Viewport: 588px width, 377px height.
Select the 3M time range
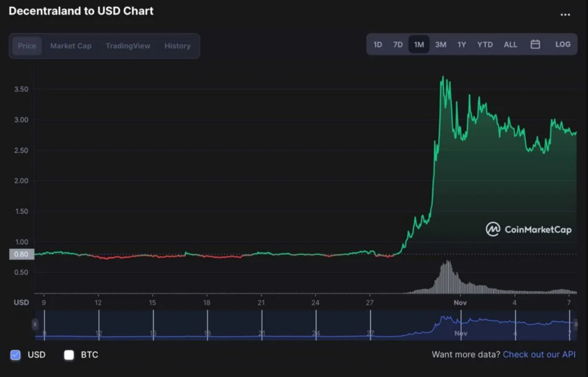(x=440, y=44)
